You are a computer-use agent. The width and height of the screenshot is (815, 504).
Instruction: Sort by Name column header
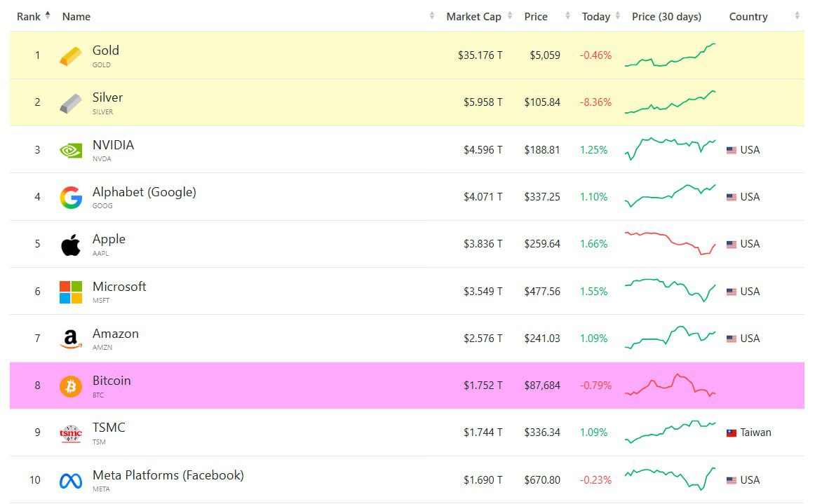pos(76,17)
